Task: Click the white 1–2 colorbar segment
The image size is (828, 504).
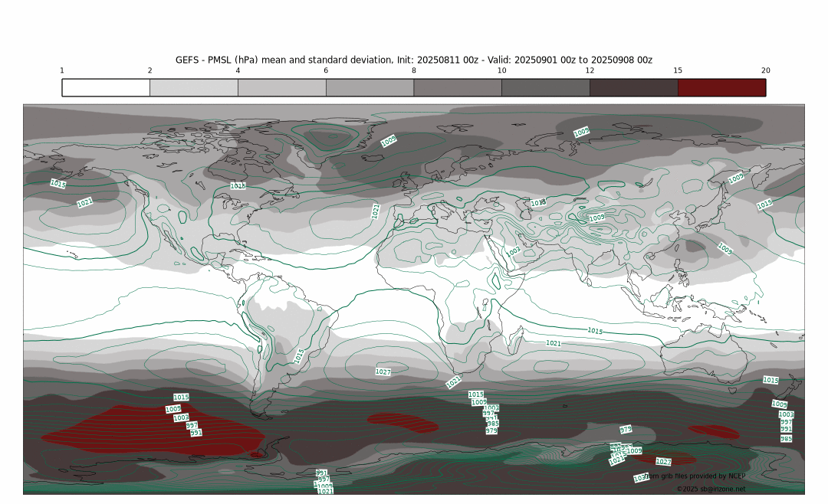Action: coord(106,87)
